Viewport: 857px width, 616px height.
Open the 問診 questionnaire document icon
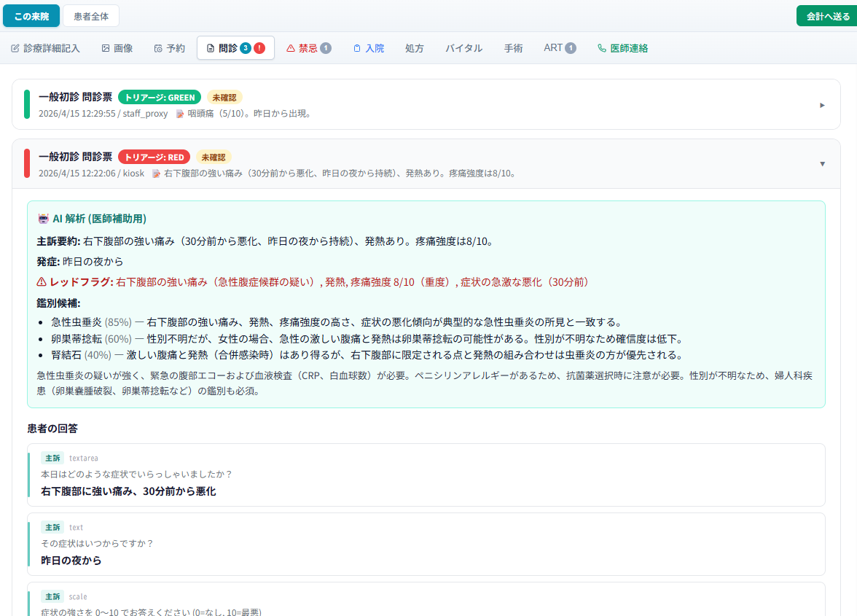[209, 47]
